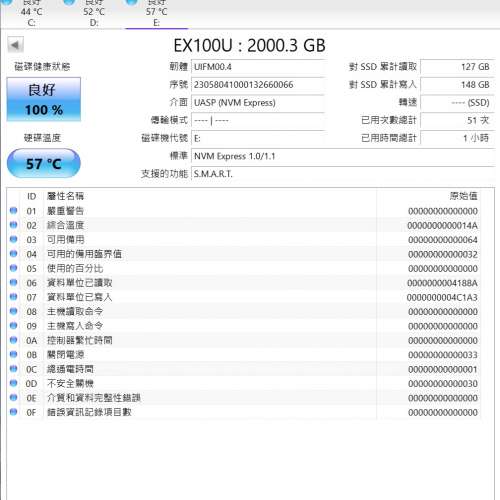This screenshot has height=500, width=500.
Task: Click status dot of attribute 04
Action: [x=14, y=254]
